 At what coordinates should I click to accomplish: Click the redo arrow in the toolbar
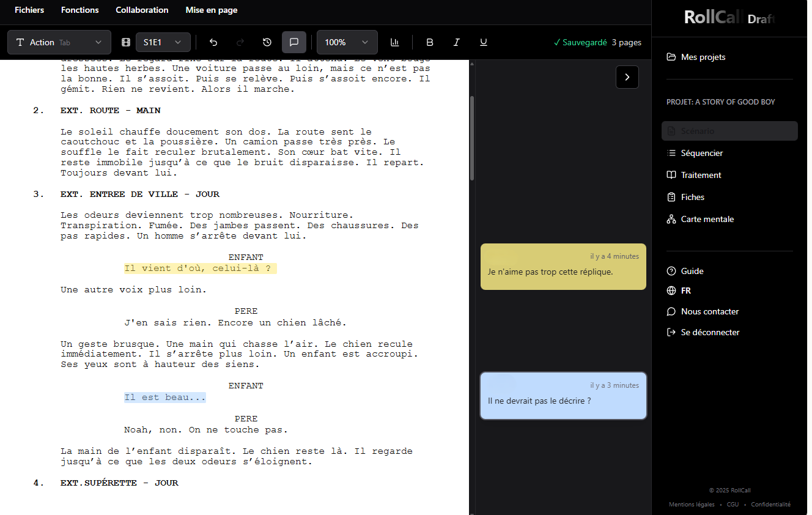[240, 42]
